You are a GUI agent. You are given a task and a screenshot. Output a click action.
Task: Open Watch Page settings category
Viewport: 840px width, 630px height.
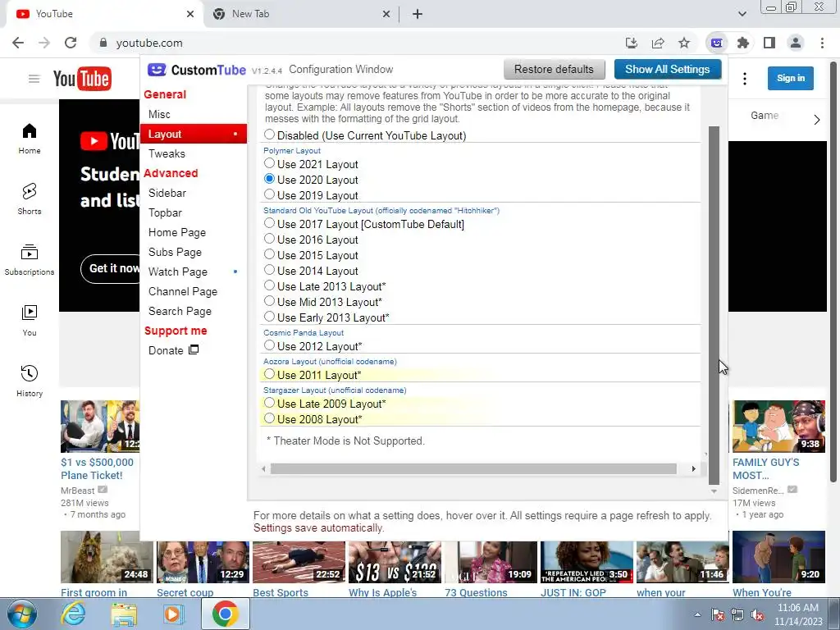(x=194, y=272)
